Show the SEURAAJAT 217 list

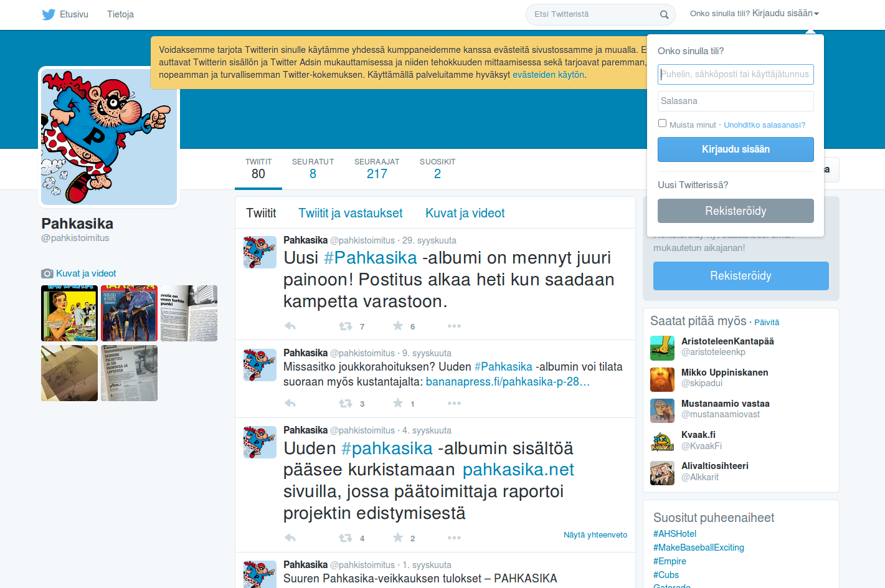(x=377, y=169)
